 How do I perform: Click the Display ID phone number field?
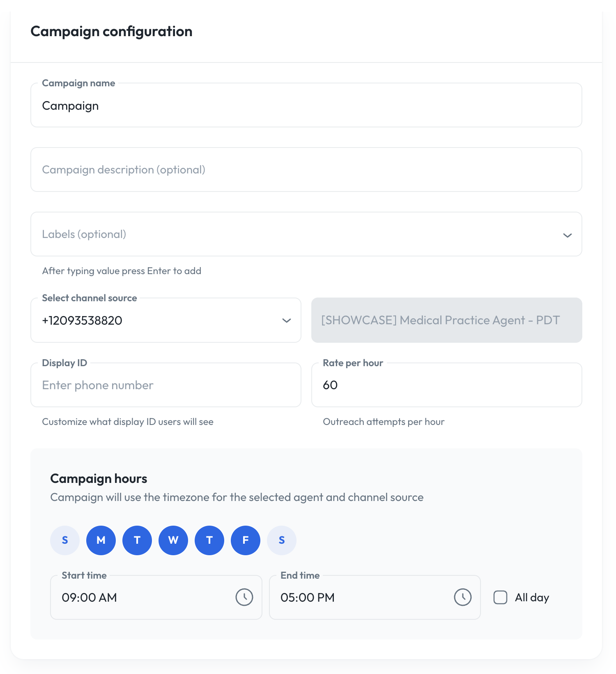click(x=166, y=385)
